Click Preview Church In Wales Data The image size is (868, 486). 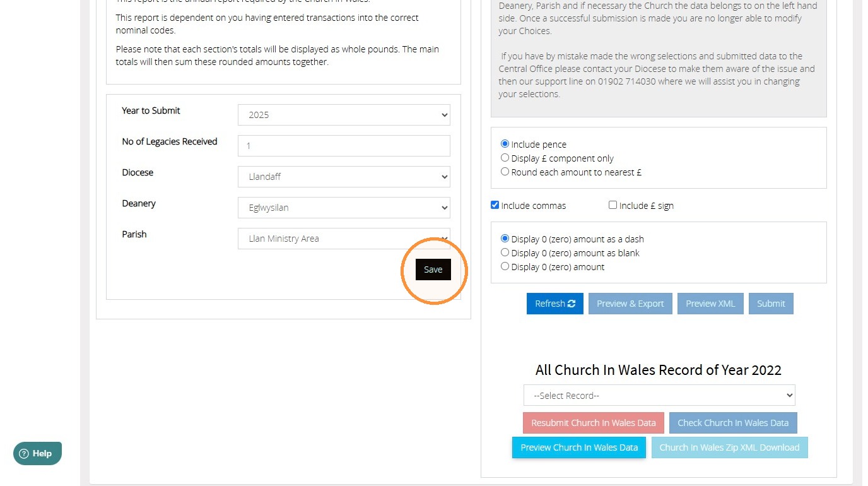[x=579, y=447]
